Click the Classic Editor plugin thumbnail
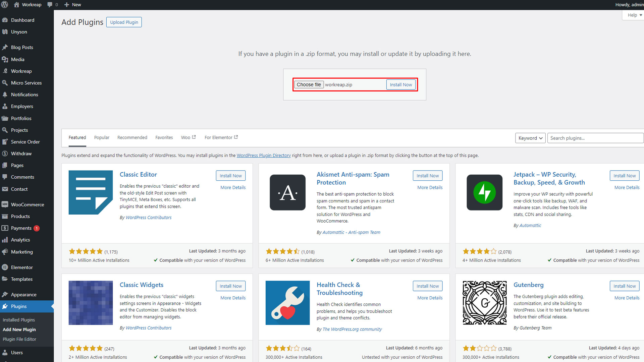Screen dimensions: 644x362 click(x=91, y=192)
